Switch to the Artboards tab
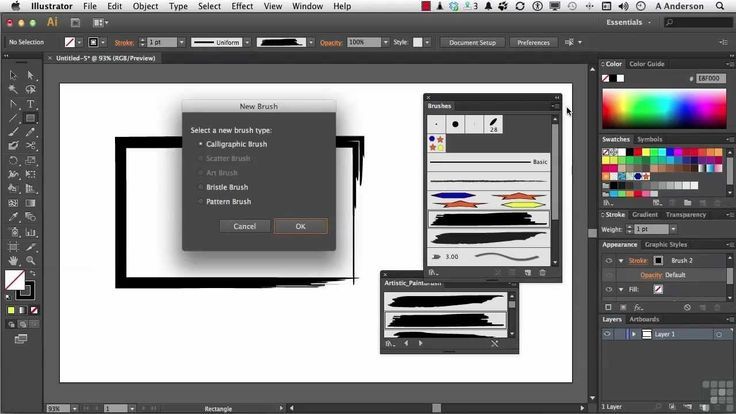This screenshot has width=736, height=414. [644, 319]
